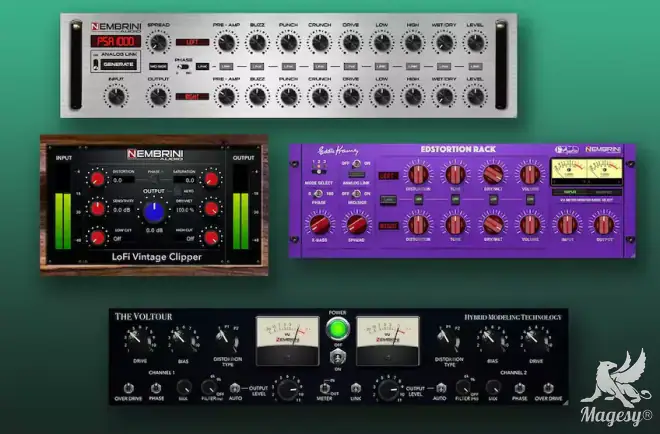Toggle the LINK button under the PRE-AMP knobs
Image resolution: width=660 pixels, height=434 pixels.
pos(226,67)
